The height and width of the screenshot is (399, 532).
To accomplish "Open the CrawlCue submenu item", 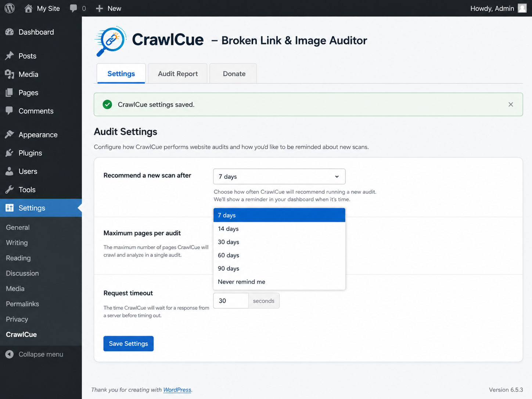I will click(x=21, y=335).
